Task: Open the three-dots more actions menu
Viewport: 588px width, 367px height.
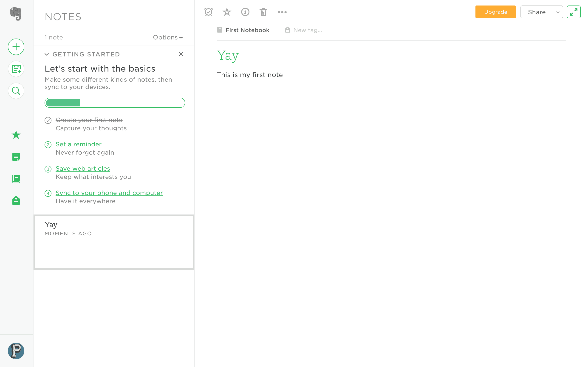Action: coord(282,12)
